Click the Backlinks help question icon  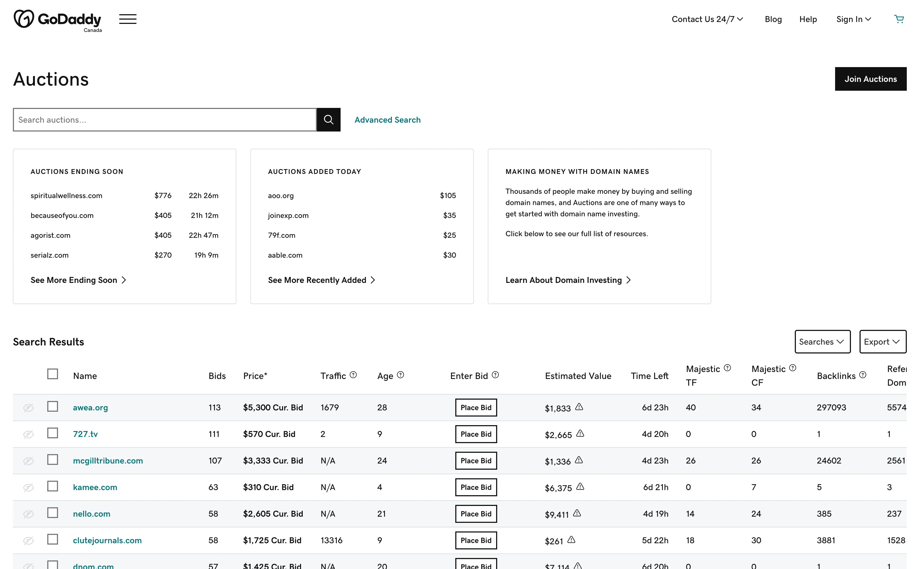point(863,375)
